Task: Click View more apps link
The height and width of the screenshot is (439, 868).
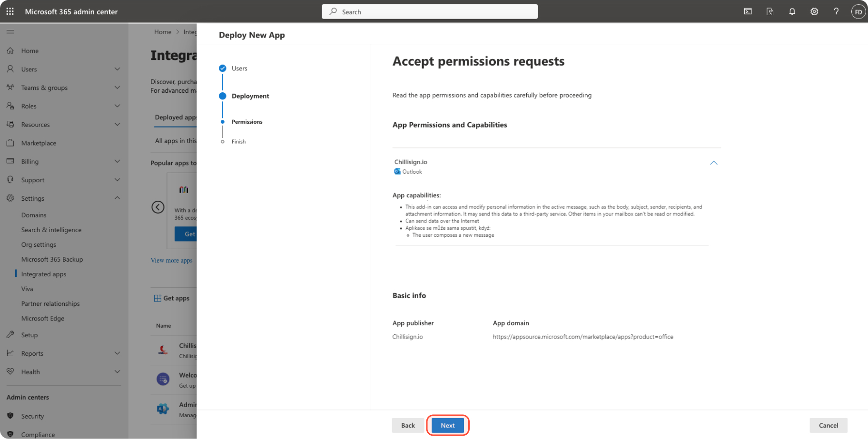Action: pos(171,260)
